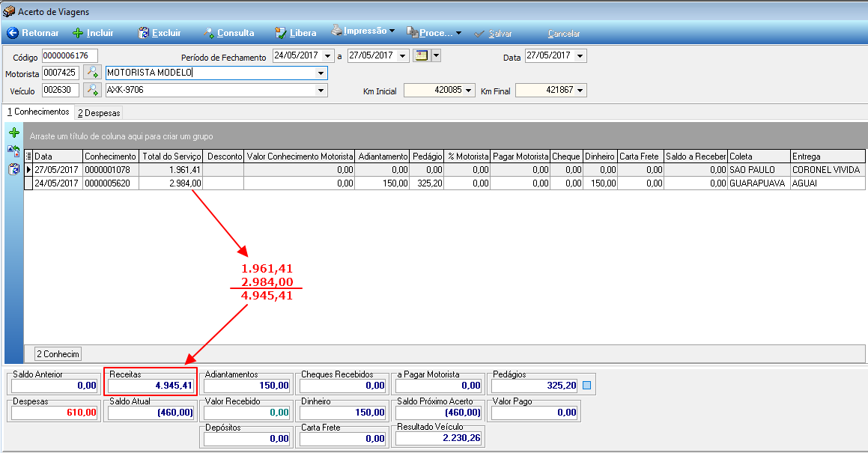
Task: Open the period calendar icon button
Action: [421, 55]
